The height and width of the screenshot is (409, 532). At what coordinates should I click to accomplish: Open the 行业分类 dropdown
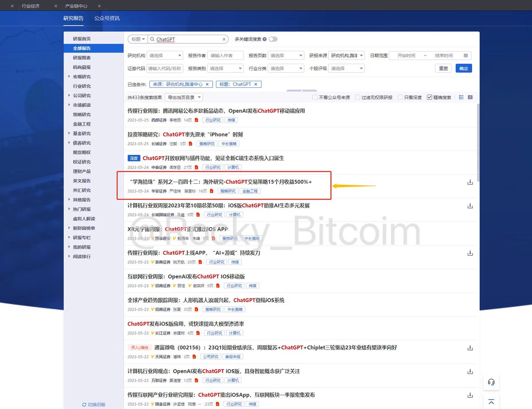point(286,69)
